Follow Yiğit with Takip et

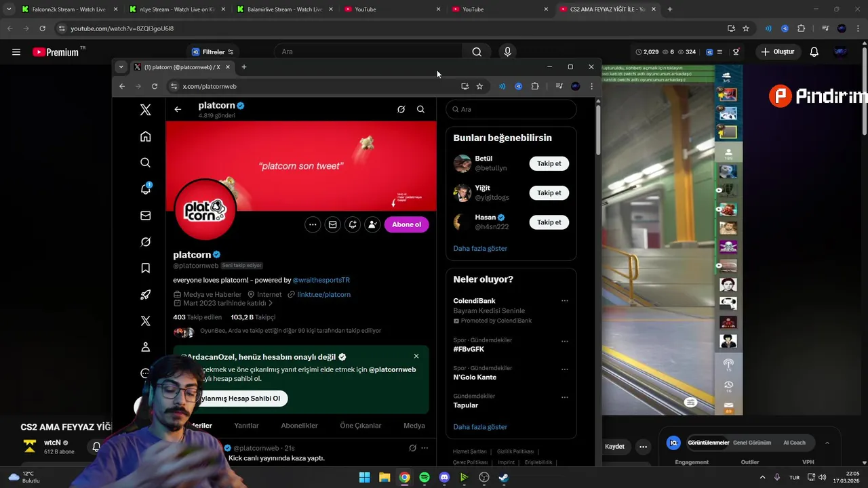pyautogui.click(x=549, y=192)
